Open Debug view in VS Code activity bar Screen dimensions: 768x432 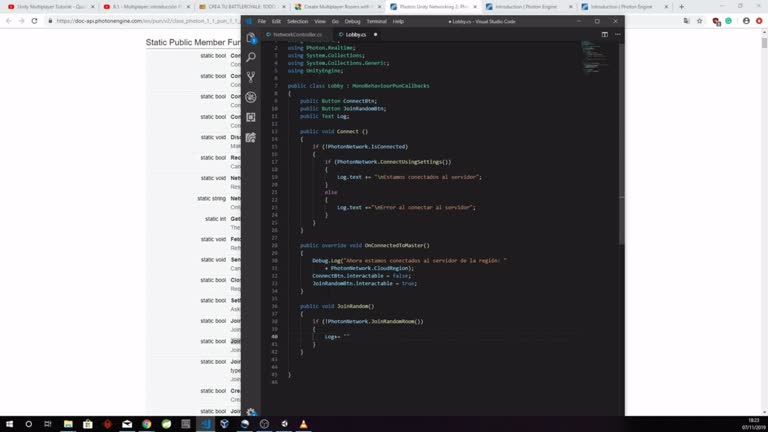[251, 97]
